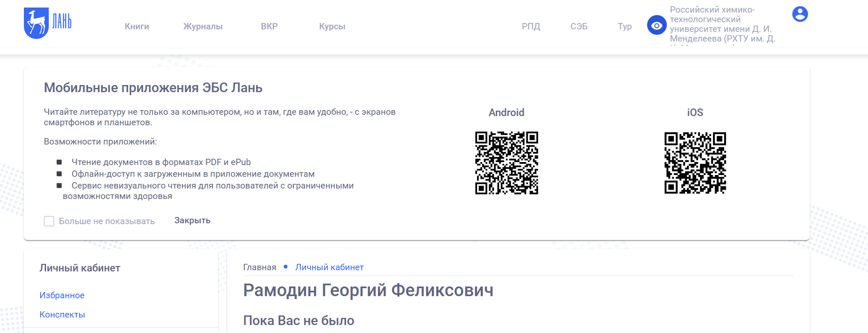Click the Android heading label

506,112
